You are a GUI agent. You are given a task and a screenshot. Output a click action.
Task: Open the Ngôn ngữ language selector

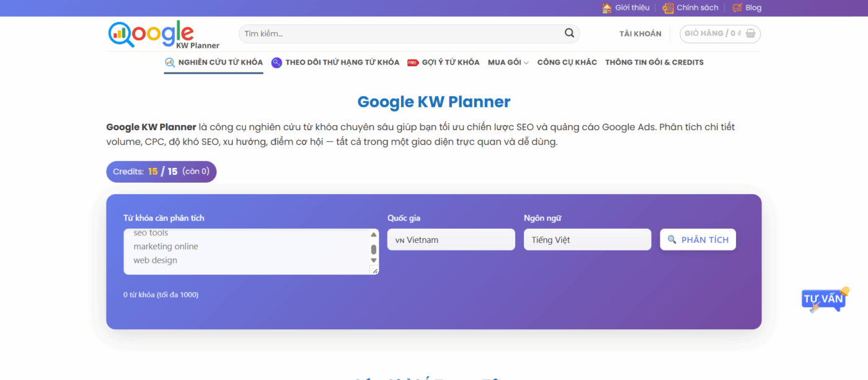coord(587,239)
